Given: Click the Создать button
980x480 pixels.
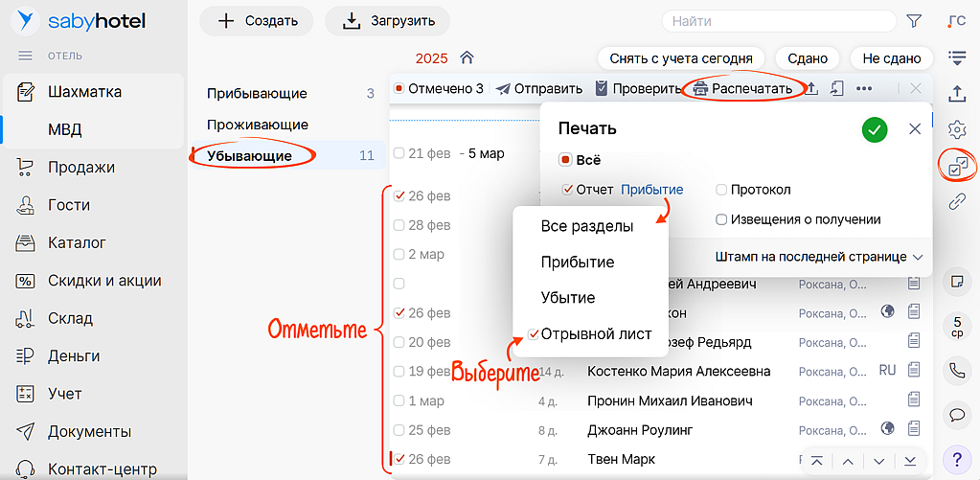Looking at the screenshot, I should (257, 20).
